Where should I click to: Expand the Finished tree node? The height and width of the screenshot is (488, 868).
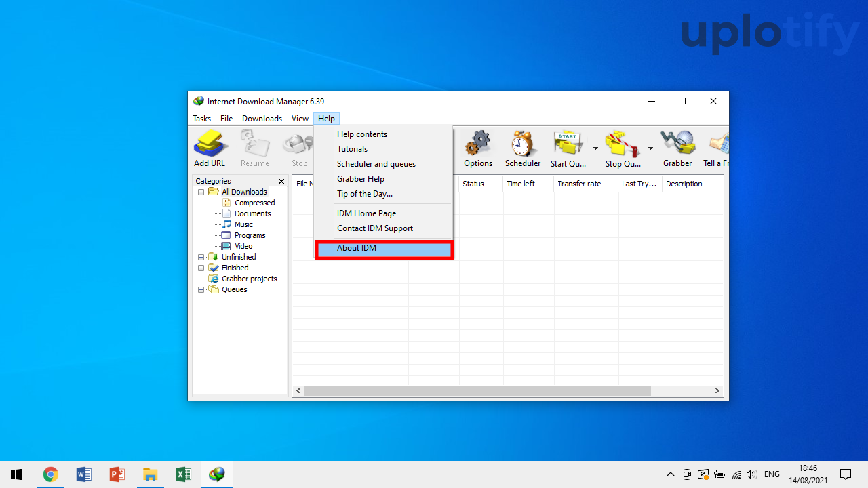pyautogui.click(x=201, y=268)
